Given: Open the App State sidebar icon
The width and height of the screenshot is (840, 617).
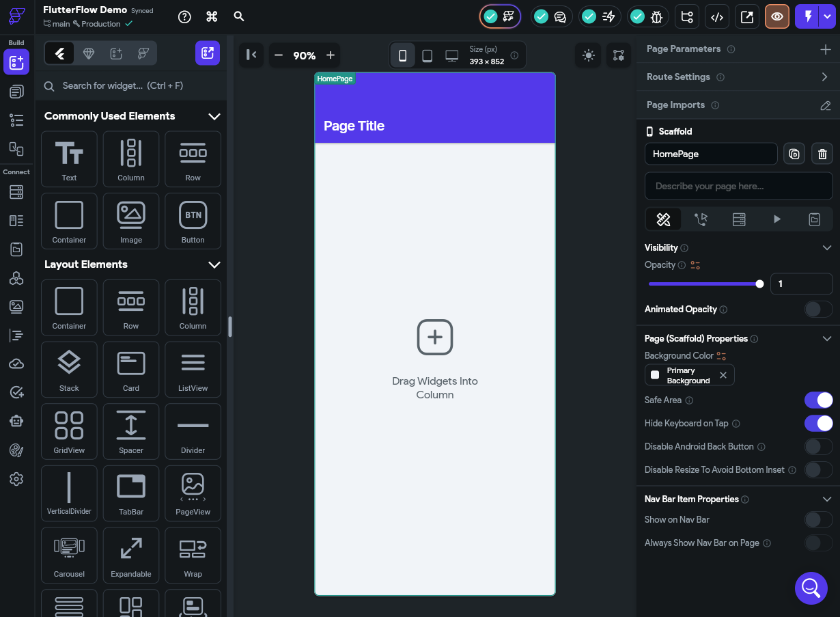Looking at the screenshot, I should pyautogui.click(x=16, y=249).
